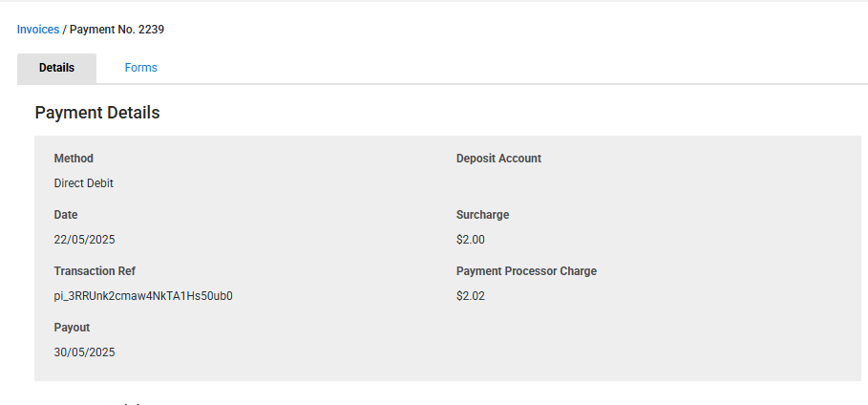Screen dimensions: 868x405
Task: Click the 22/05/2025 date value
Action: point(84,240)
